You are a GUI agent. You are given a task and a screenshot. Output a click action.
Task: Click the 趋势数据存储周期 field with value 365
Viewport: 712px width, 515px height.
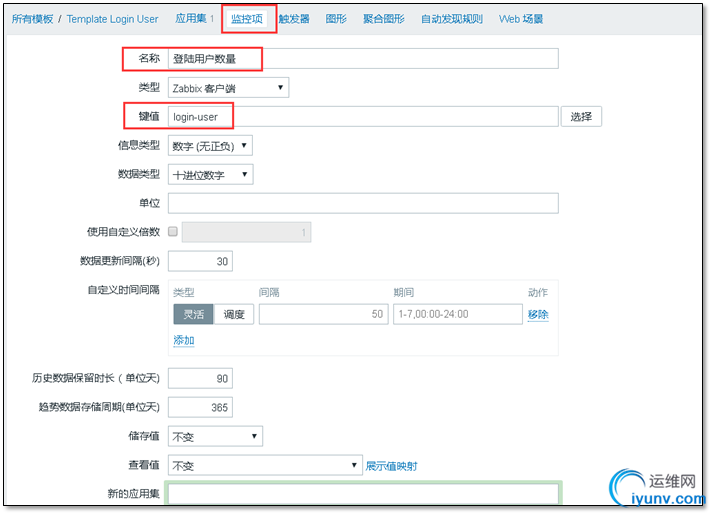[x=200, y=407]
